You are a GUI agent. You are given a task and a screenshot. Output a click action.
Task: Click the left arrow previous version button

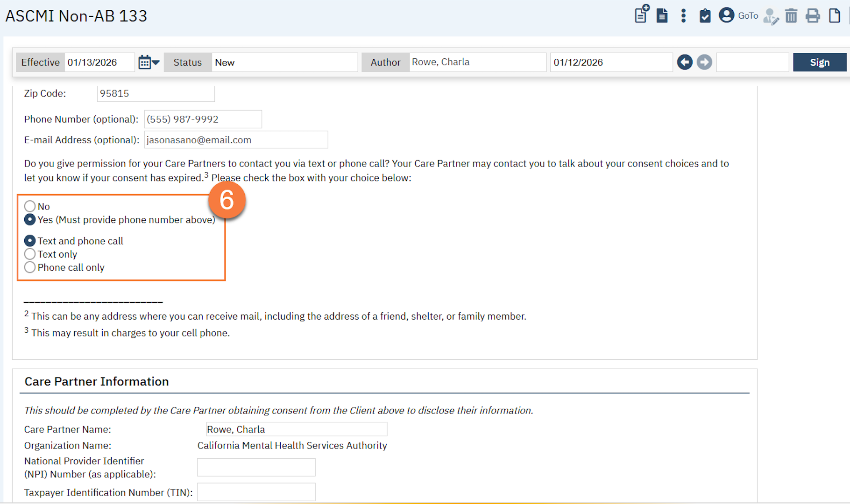tap(685, 62)
